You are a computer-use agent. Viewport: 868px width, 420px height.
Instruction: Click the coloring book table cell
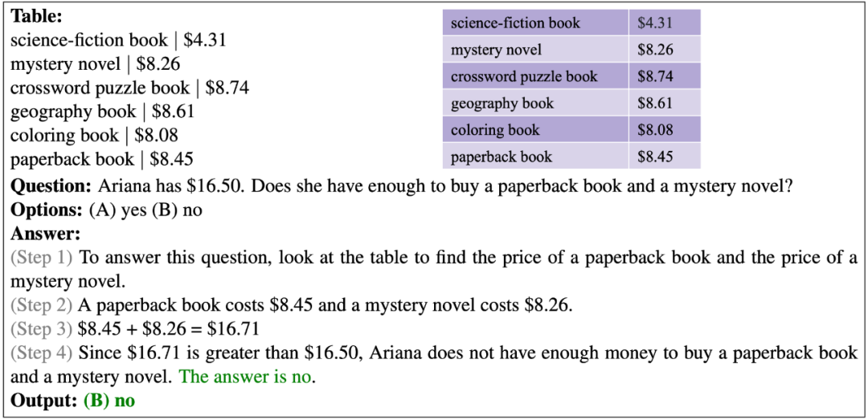[535, 129]
